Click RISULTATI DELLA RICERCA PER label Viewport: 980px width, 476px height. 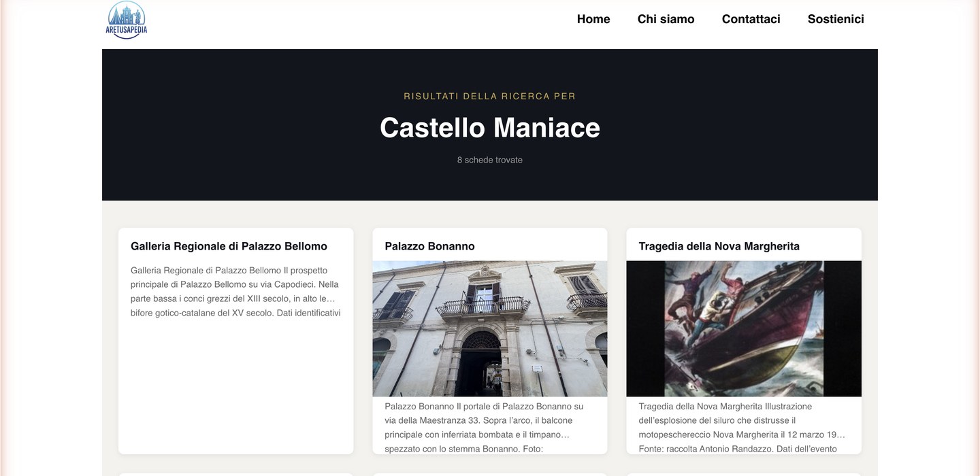[x=489, y=96]
